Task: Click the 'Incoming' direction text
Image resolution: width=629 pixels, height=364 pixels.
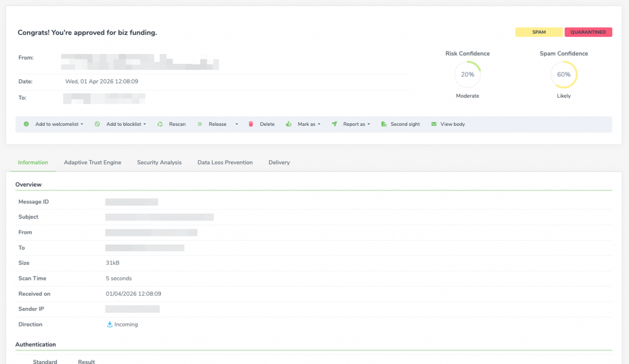Action: click(x=126, y=324)
